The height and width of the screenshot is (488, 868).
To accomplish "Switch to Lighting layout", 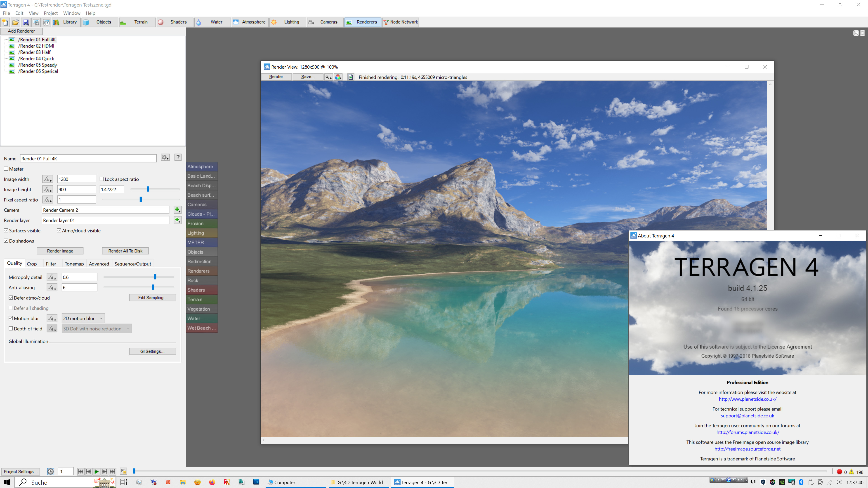I will pos(288,22).
